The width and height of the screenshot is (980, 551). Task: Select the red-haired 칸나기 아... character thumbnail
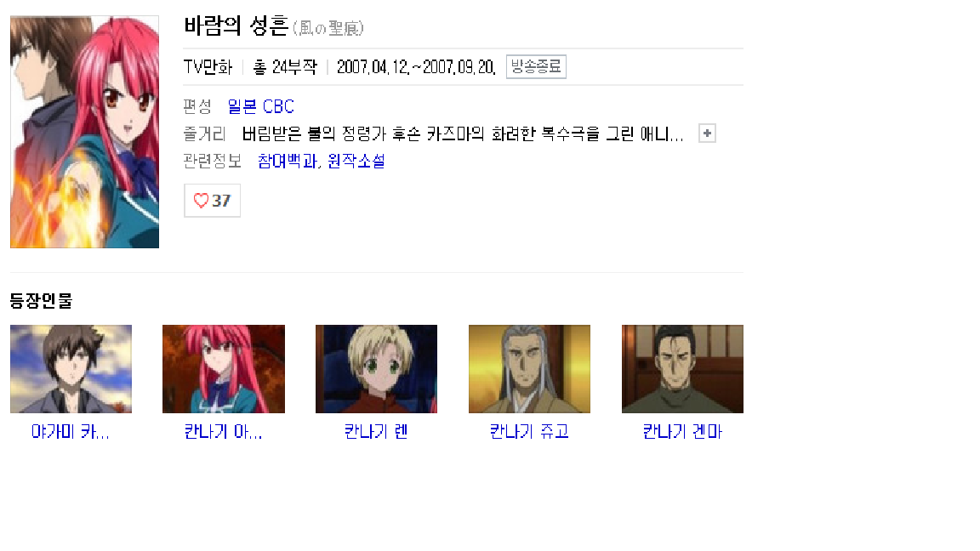tap(224, 368)
